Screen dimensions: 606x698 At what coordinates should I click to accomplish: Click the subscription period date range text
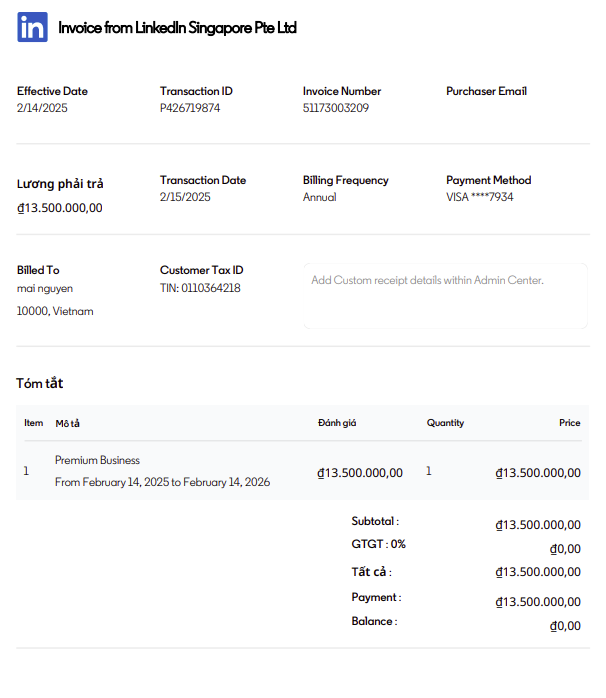(162, 482)
